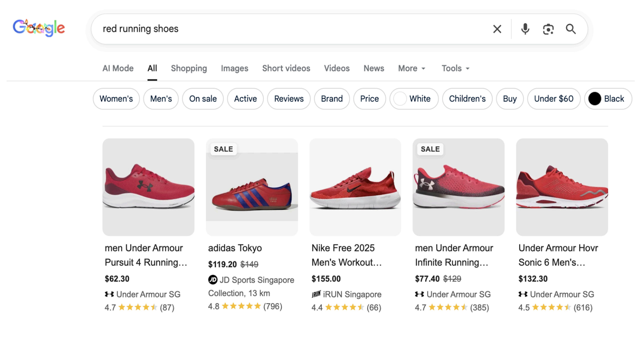
Task: Clear the search box with X icon
Action: (x=497, y=29)
